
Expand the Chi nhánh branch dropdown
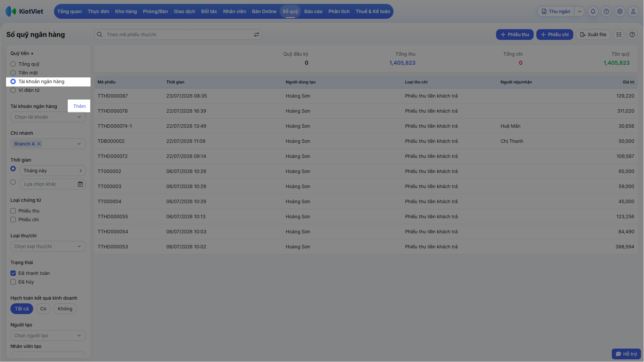tap(79, 144)
